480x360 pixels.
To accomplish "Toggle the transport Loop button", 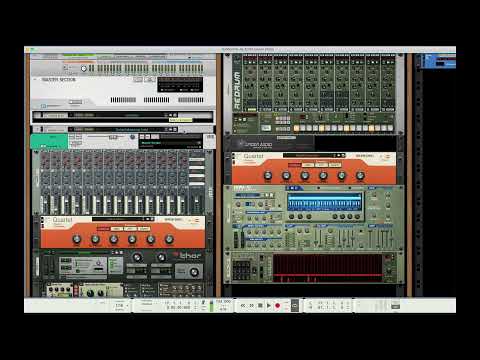I will point(295,305).
